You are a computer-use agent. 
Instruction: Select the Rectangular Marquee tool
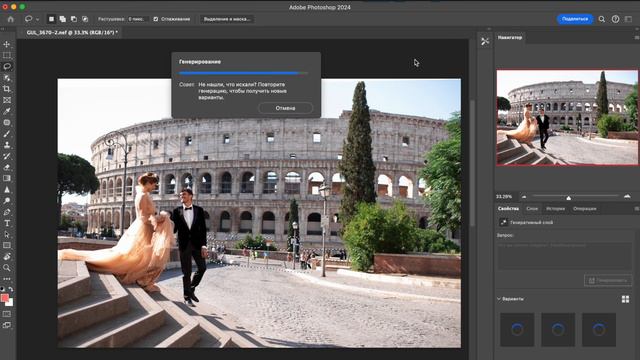pyautogui.click(x=7, y=55)
